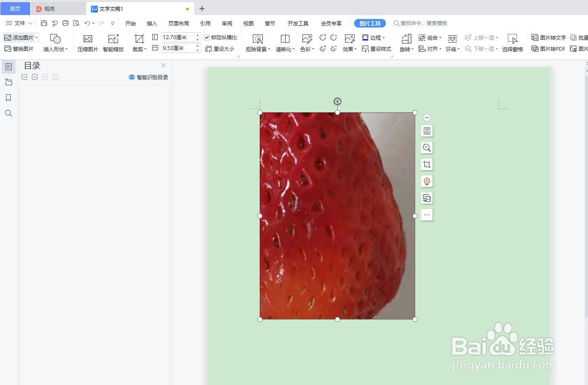The width and height of the screenshot is (588, 385).
Task: Close the 目录 outline panel
Action: 163,65
